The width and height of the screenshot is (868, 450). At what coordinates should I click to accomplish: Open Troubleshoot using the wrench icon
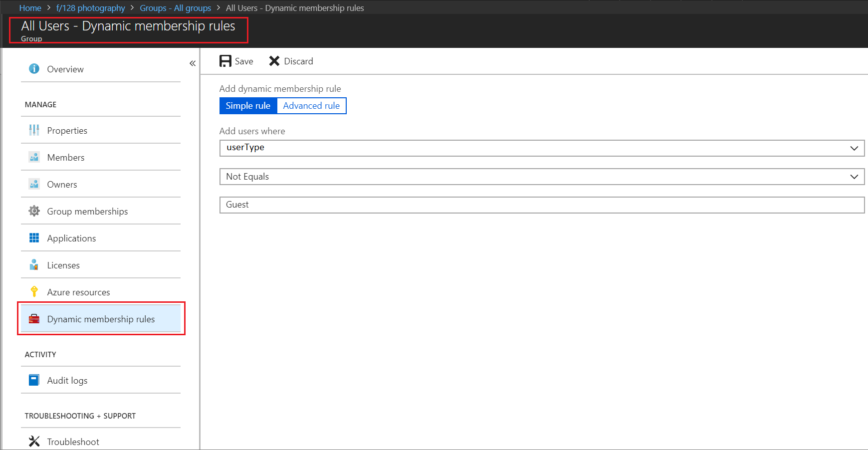point(34,441)
